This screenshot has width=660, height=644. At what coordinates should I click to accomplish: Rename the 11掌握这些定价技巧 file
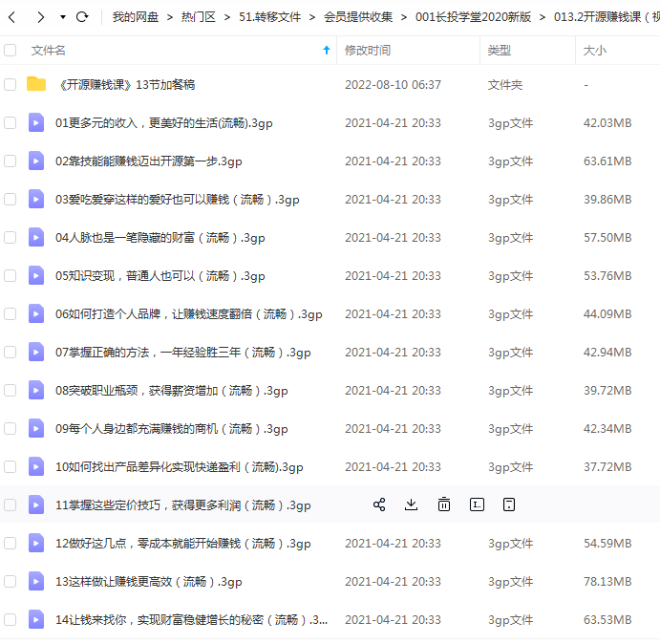(477, 504)
